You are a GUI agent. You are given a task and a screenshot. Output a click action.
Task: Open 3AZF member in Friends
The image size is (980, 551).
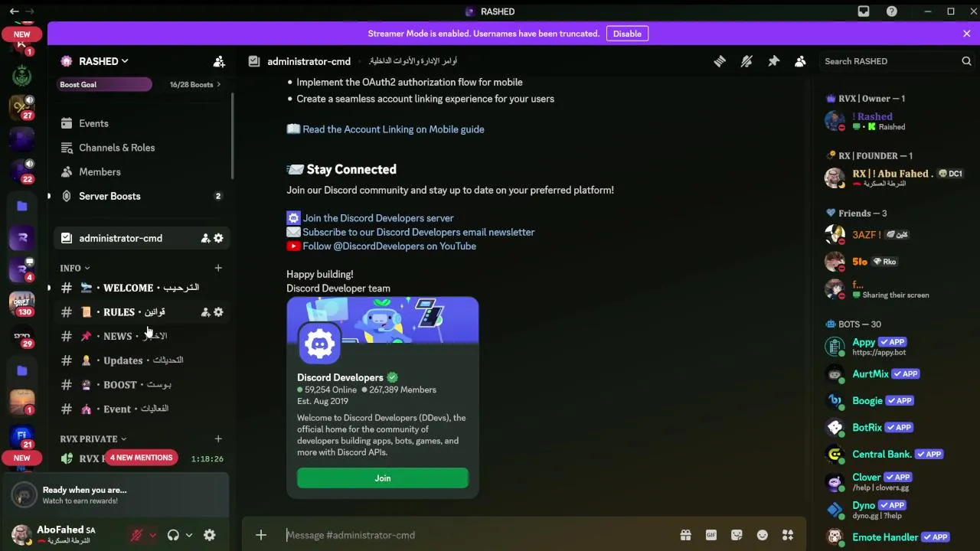pos(894,235)
